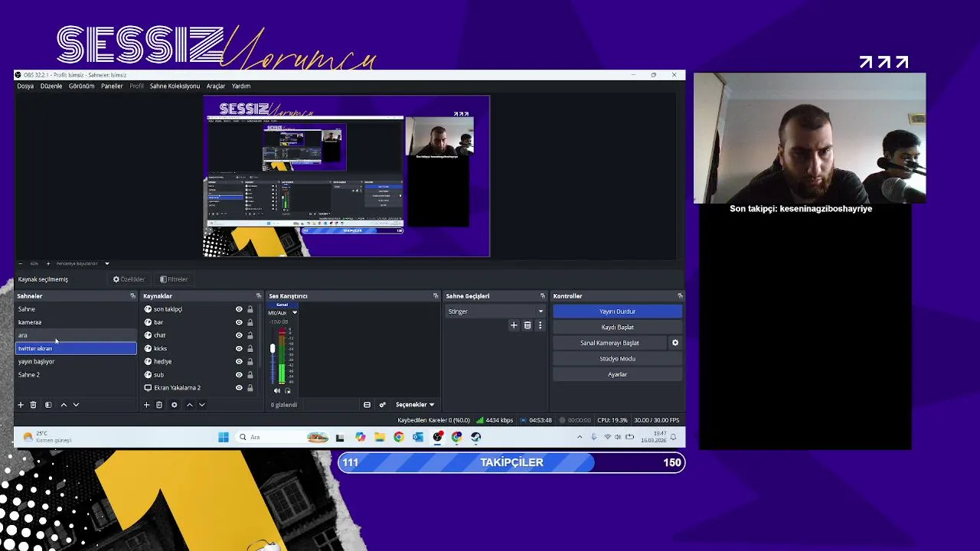Delete the Stinger transition with trash icon

click(x=528, y=325)
